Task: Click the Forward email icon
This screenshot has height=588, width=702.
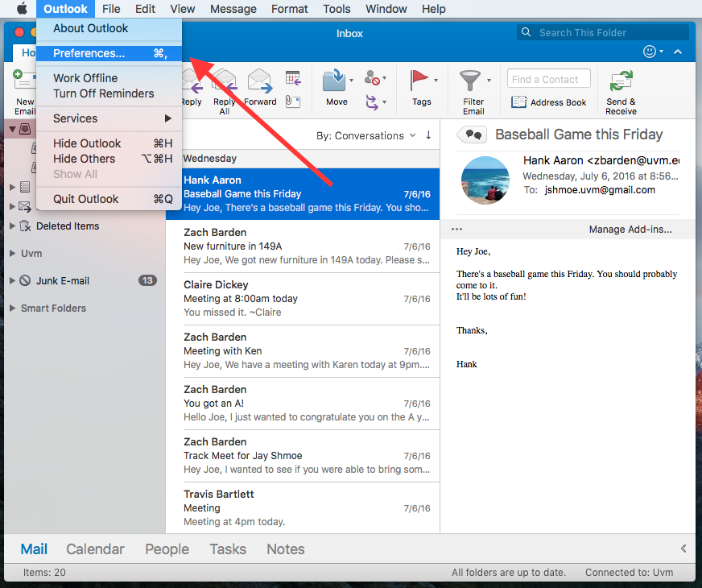Action: (260, 81)
